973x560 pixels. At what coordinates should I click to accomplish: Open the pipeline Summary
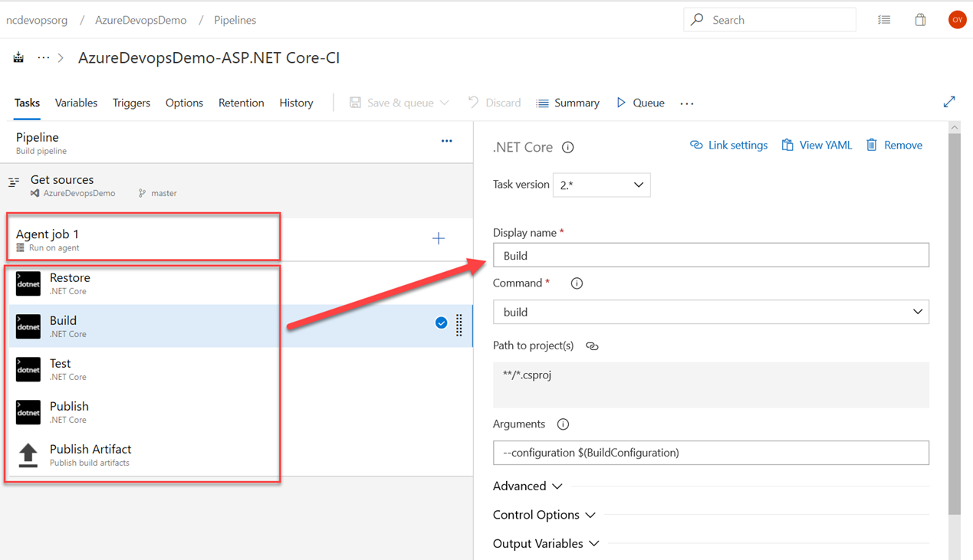568,103
